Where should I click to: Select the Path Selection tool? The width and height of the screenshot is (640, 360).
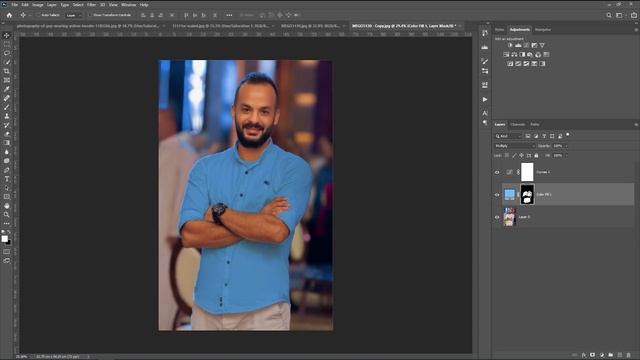pos(7,188)
